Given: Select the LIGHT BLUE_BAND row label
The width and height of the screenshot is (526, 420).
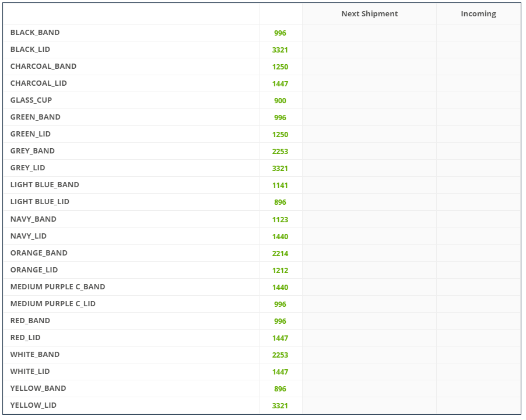Looking at the screenshot, I should [44, 185].
